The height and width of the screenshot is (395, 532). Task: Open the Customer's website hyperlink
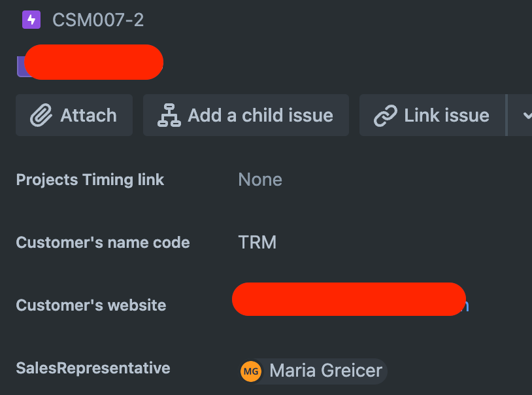(x=348, y=299)
